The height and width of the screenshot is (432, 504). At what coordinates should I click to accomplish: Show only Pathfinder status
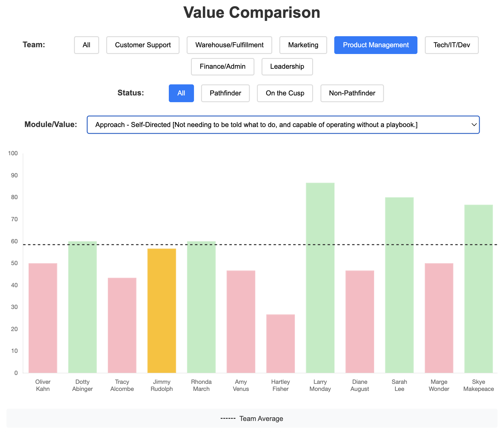pos(225,93)
